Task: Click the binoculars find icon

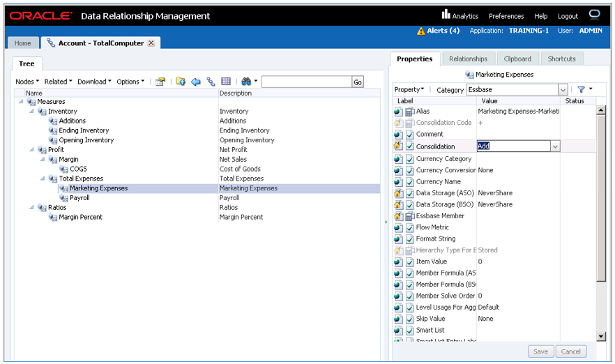Action: [246, 81]
